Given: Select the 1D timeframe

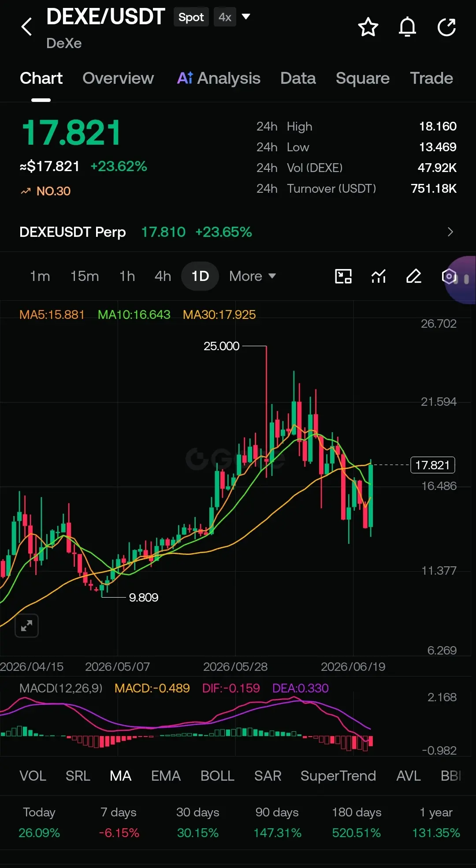Looking at the screenshot, I should coord(200,276).
